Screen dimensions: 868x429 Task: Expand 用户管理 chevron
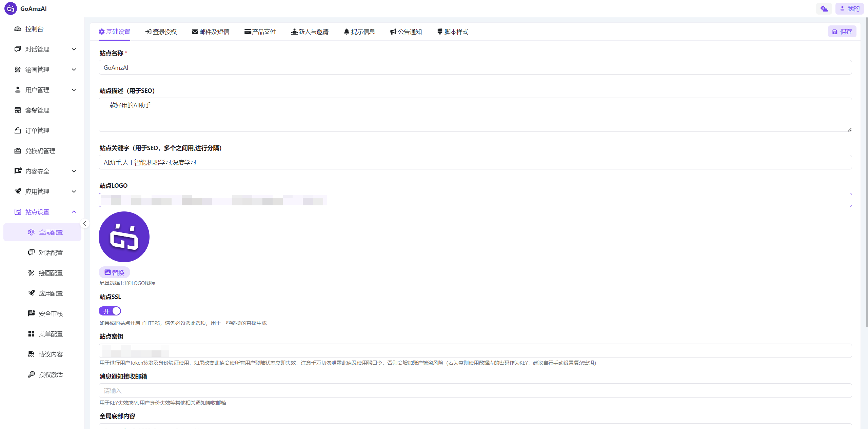tap(74, 90)
